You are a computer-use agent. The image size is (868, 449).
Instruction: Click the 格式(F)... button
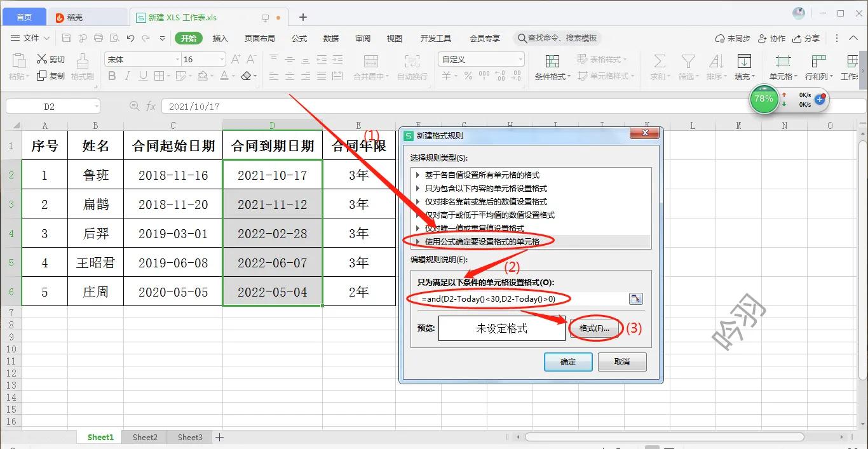pos(594,328)
